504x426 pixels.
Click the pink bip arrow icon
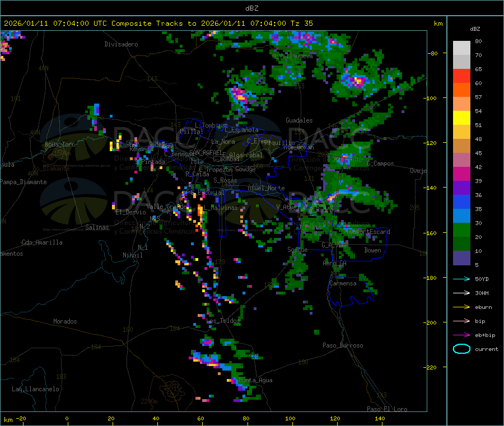pos(461,321)
